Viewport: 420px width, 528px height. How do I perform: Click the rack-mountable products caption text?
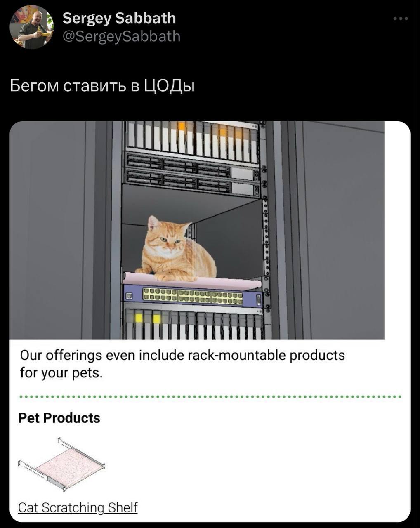coord(182,364)
